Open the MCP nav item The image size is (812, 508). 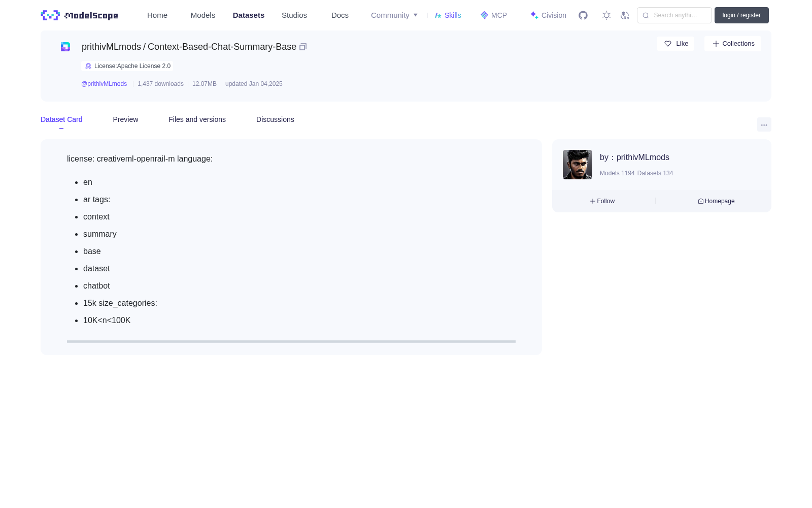(x=494, y=15)
